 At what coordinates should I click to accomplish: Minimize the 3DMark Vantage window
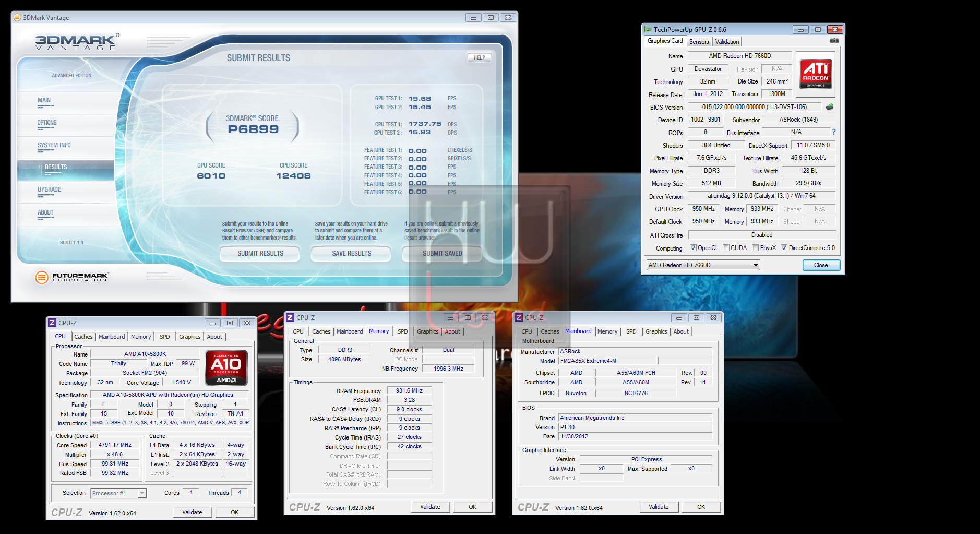(x=473, y=18)
